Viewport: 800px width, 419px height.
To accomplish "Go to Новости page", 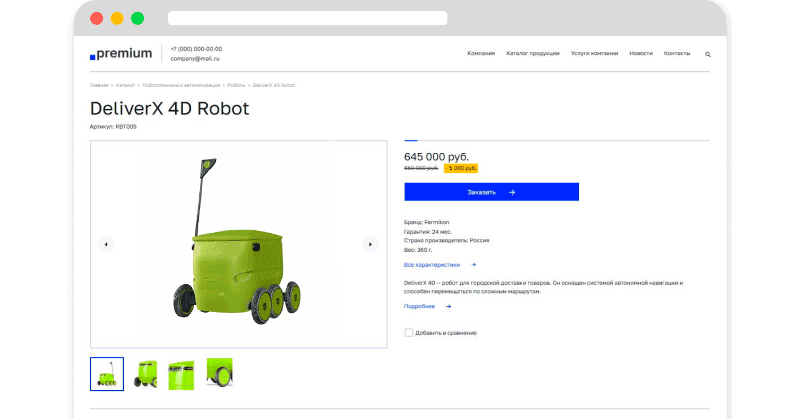I will pyautogui.click(x=641, y=53).
